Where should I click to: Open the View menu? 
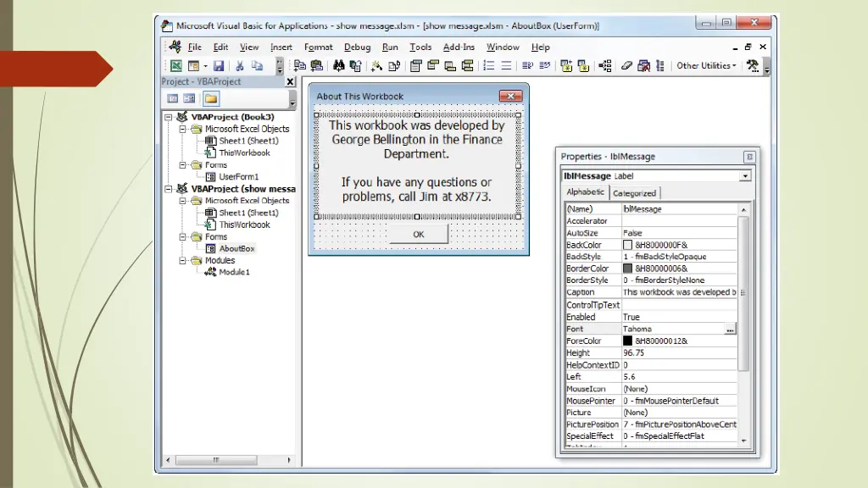coord(249,47)
